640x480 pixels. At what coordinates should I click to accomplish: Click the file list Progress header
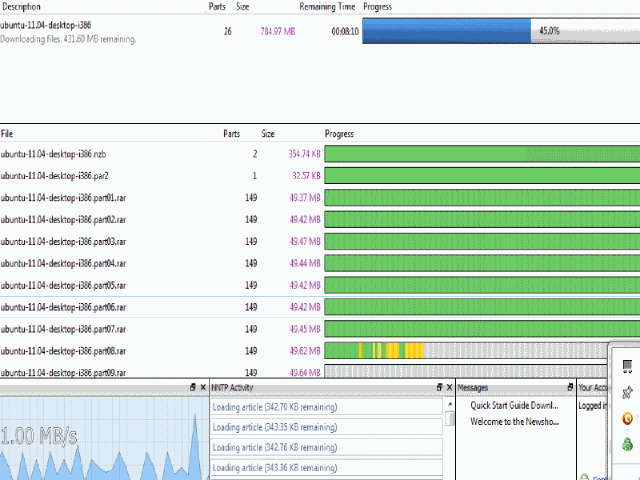point(339,134)
